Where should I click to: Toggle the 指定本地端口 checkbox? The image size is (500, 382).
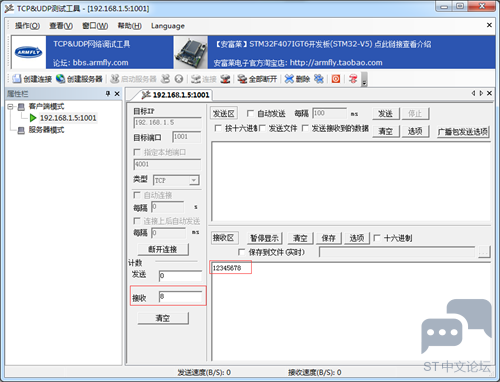(x=137, y=152)
